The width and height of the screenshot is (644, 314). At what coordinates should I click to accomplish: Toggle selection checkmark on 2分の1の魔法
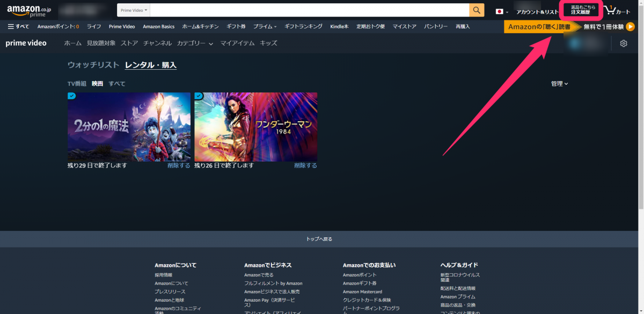pos(72,96)
